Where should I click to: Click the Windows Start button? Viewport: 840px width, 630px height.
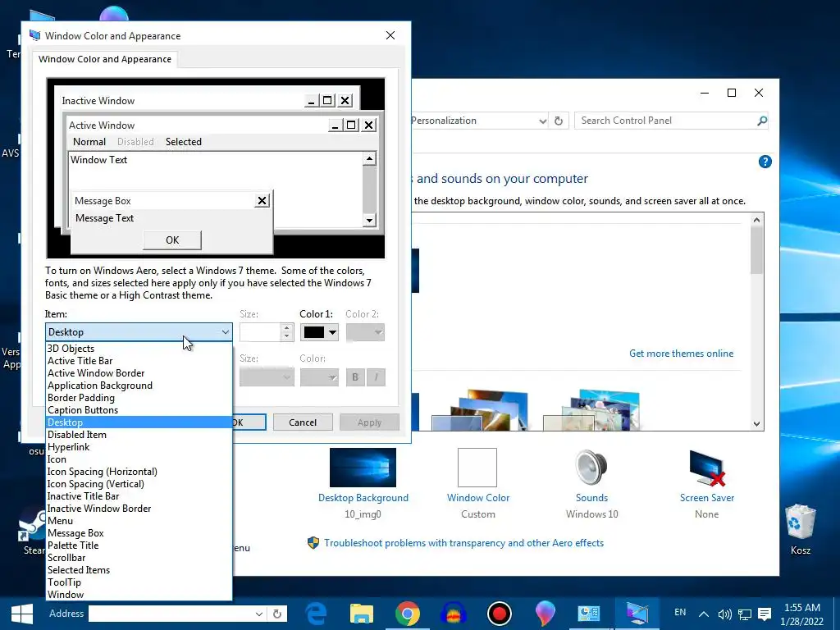(21, 614)
